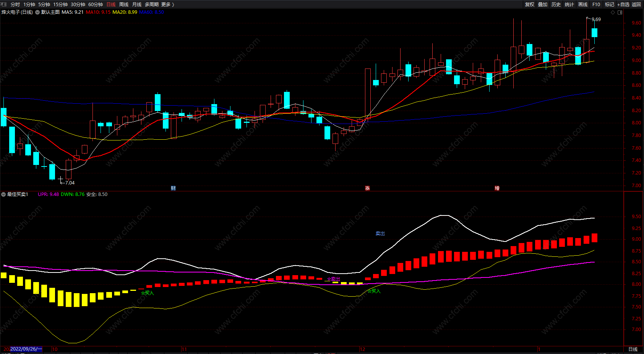The height and width of the screenshot is (354, 644).
Task: Click the 叠加 overlay button
Action: (x=543, y=4)
